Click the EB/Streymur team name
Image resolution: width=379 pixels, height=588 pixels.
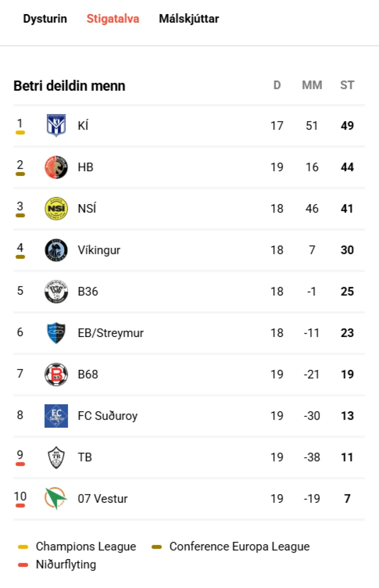point(111,333)
